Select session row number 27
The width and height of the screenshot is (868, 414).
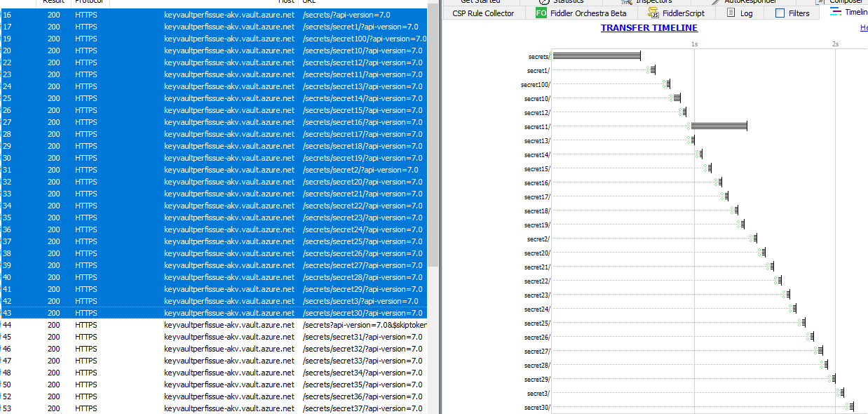[x=213, y=122]
